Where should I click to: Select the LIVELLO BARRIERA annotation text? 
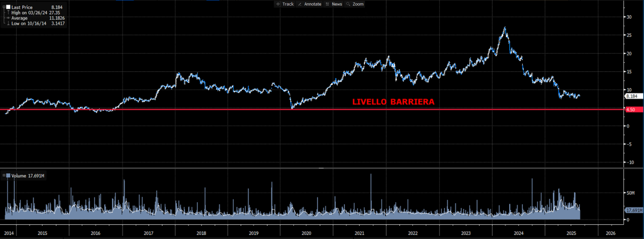point(393,102)
